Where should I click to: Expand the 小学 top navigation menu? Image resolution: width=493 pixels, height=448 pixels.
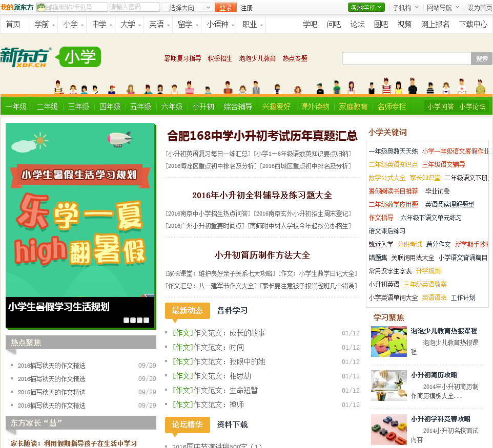tap(73, 24)
